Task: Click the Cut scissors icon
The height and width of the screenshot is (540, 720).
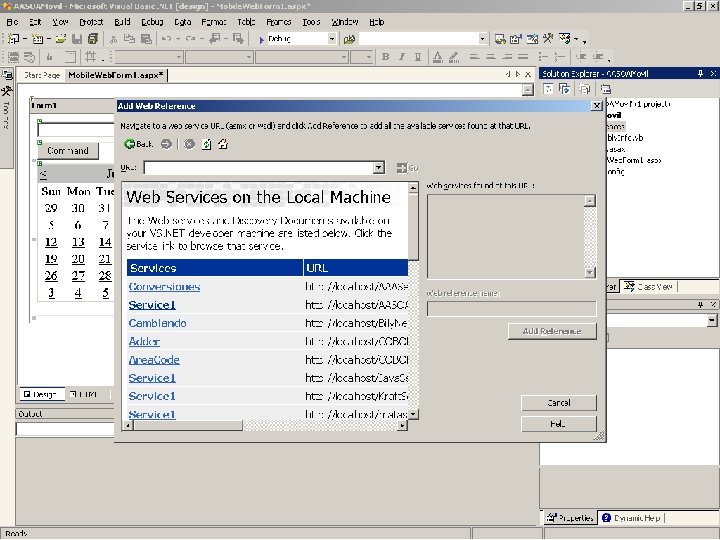Action: pyautogui.click(x=113, y=39)
